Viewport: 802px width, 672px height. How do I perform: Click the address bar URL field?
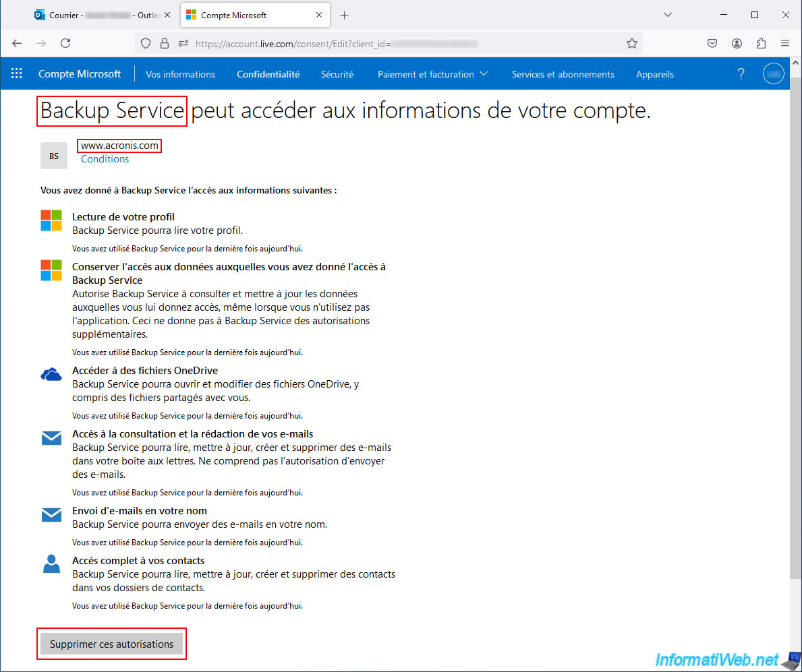tap(389, 43)
